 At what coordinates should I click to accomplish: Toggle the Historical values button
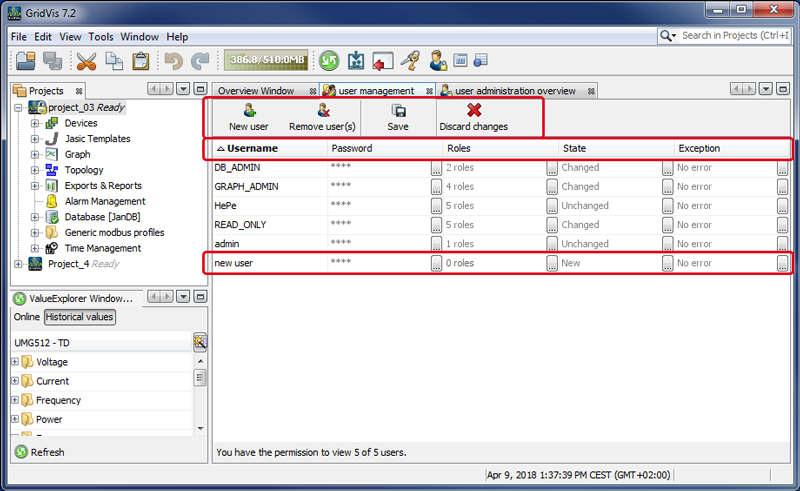[79, 317]
